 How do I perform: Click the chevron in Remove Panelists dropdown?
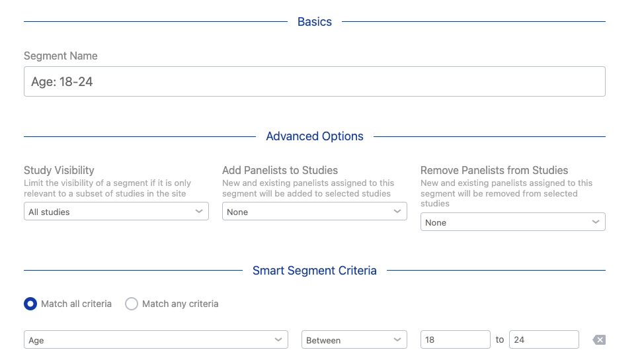(596, 222)
